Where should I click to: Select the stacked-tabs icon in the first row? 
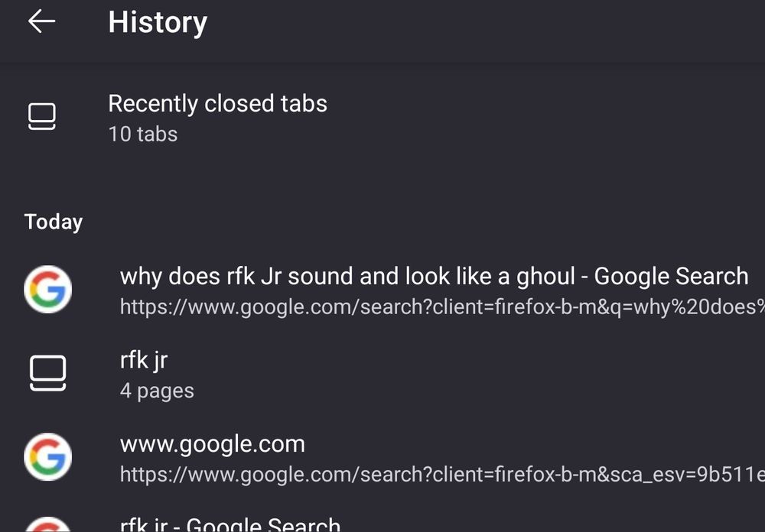(x=41, y=116)
